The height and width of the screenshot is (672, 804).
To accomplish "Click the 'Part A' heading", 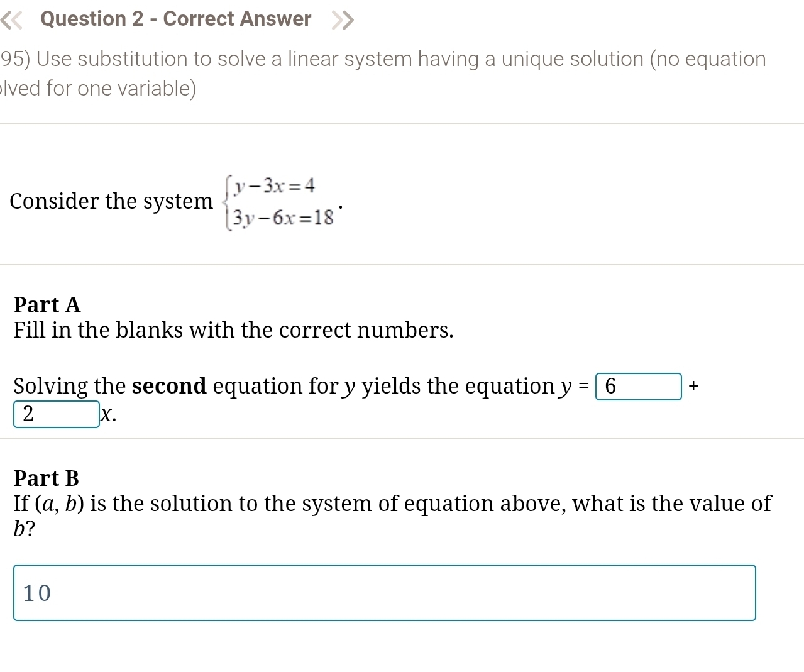I will [x=47, y=305].
